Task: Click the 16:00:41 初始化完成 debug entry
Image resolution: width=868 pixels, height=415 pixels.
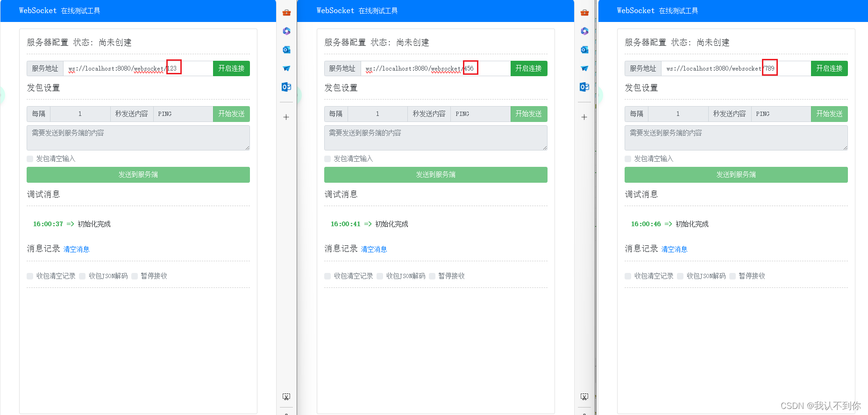Action: [x=370, y=224]
